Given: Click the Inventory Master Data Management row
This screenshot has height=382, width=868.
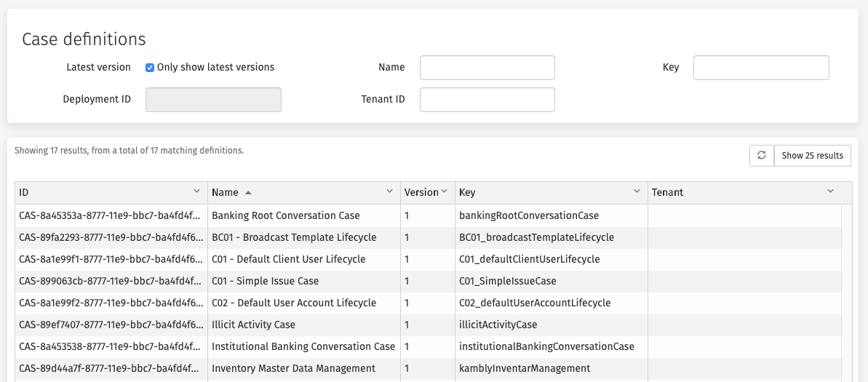Looking at the screenshot, I should [293, 368].
